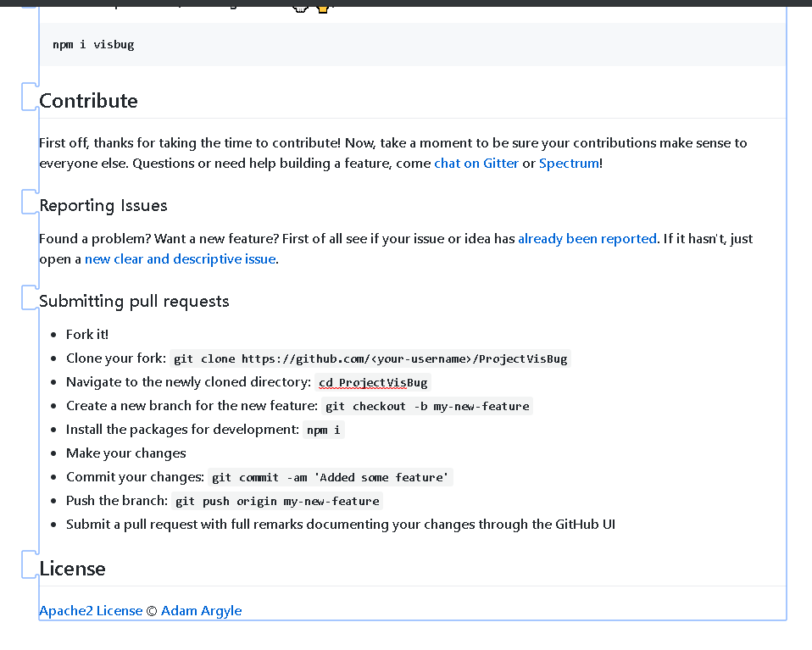
Task: Click the Contribute heading
Action: (88, 101)
